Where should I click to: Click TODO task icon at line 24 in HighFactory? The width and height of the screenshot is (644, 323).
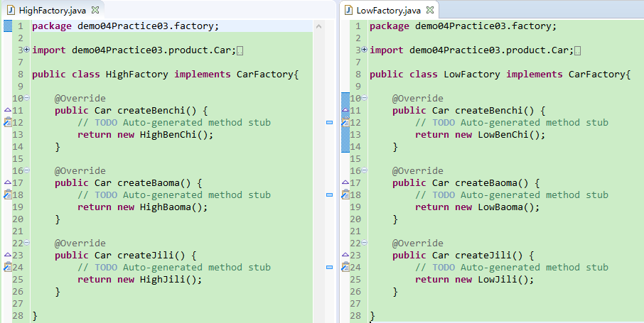[x=7, y=267]
